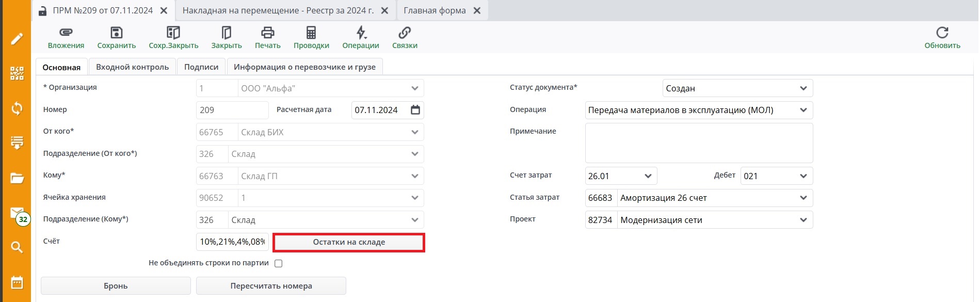
Task: Click the Обновить refresh icon
Action: [x=942, y=33]
